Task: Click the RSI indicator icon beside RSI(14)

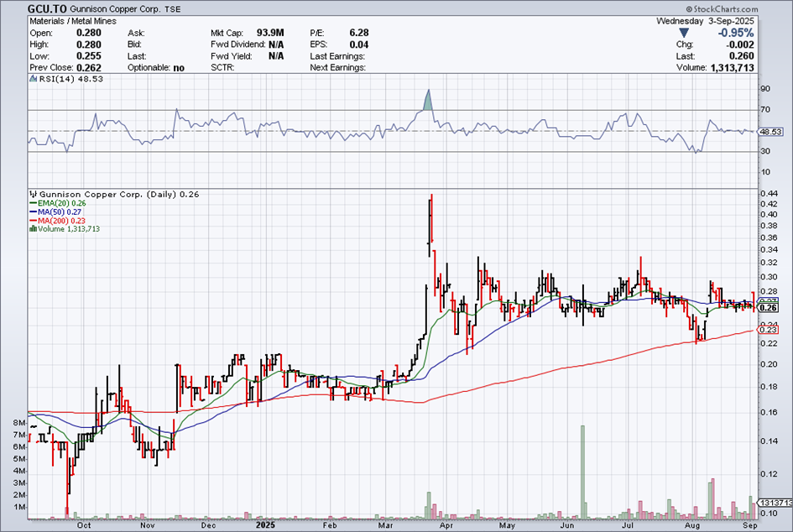Action: pos(34,79)
